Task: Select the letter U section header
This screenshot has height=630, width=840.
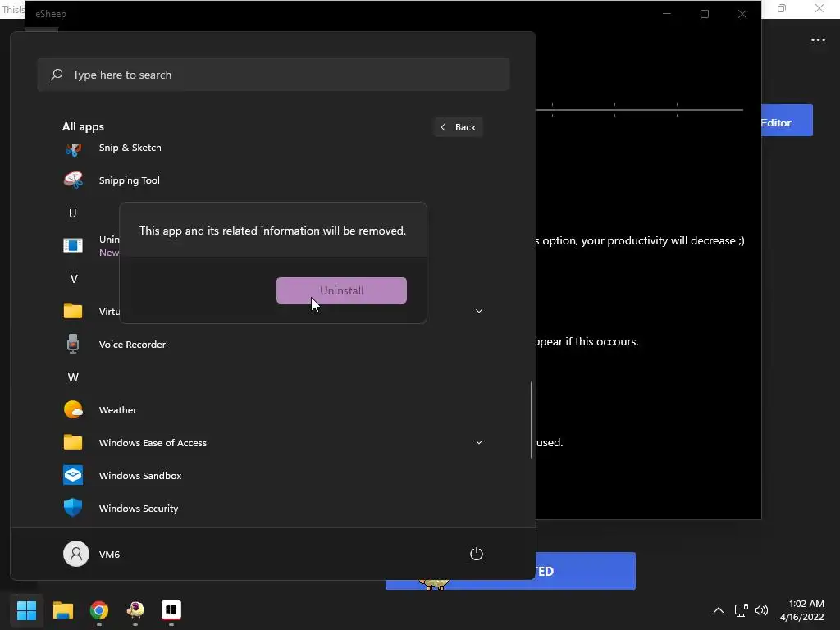Action: coord(73,213)
